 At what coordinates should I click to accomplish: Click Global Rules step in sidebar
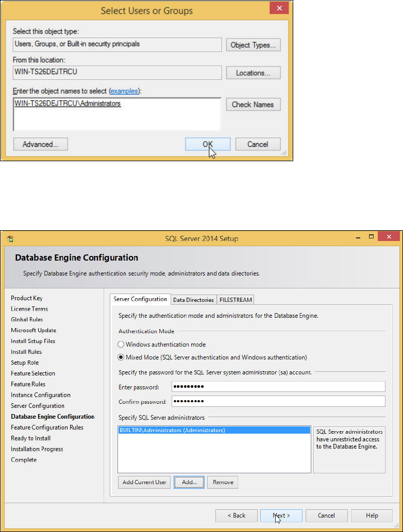click(x=27, y=320)
